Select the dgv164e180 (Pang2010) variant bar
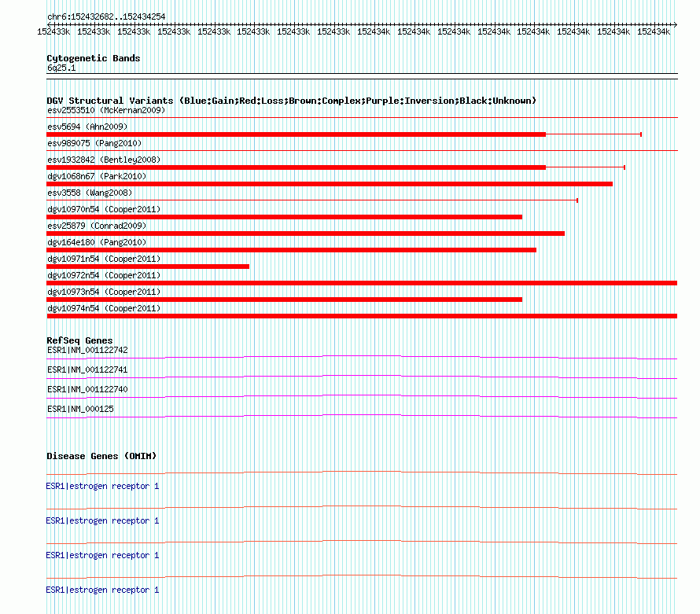Viewport: 700px width, 614px height. tap(291, 250)
